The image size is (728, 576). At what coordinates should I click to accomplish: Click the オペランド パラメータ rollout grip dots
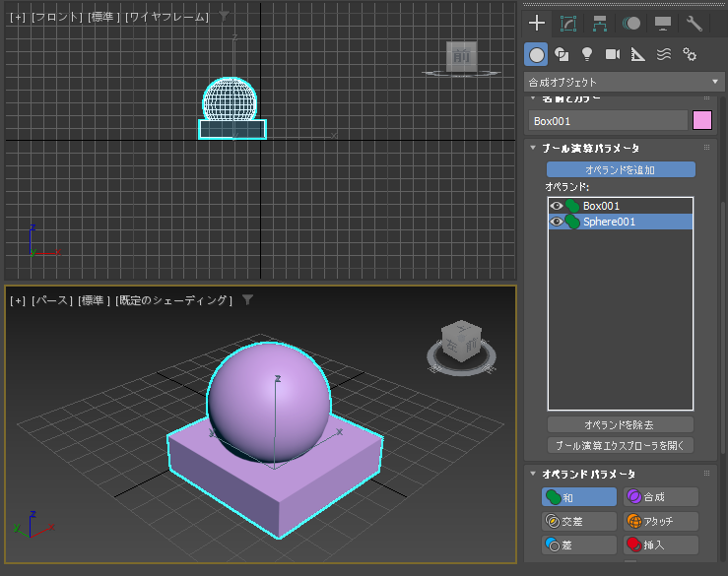[706, 474]
